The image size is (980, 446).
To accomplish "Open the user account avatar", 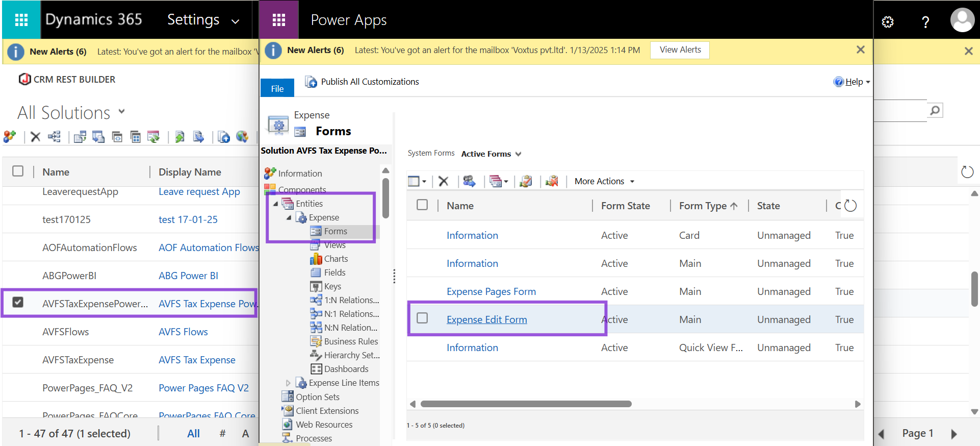I will (x=963, y=20).
